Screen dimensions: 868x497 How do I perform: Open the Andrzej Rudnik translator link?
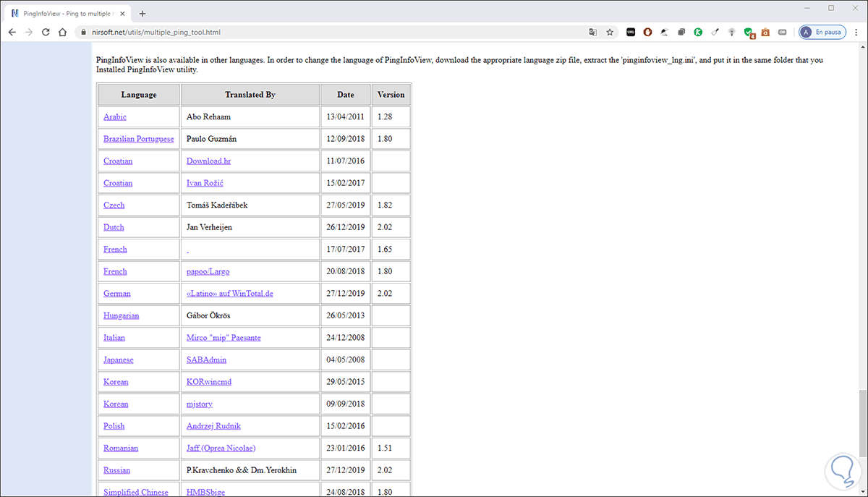click(215, 426)
